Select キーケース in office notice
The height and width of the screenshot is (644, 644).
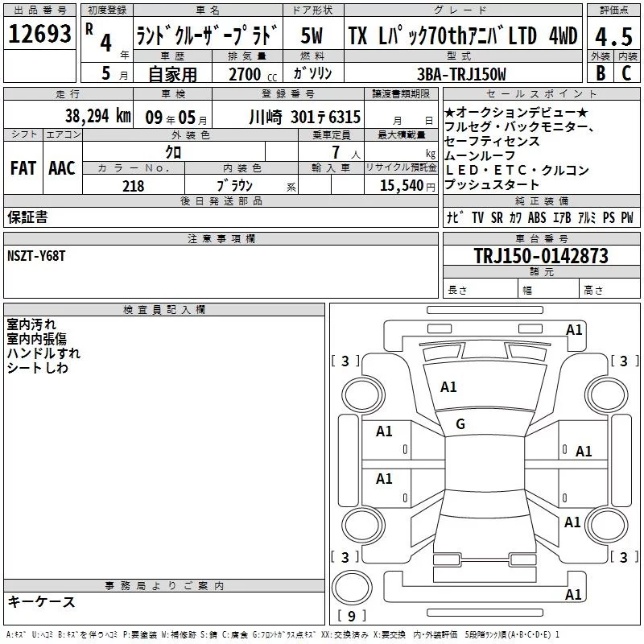41,601
